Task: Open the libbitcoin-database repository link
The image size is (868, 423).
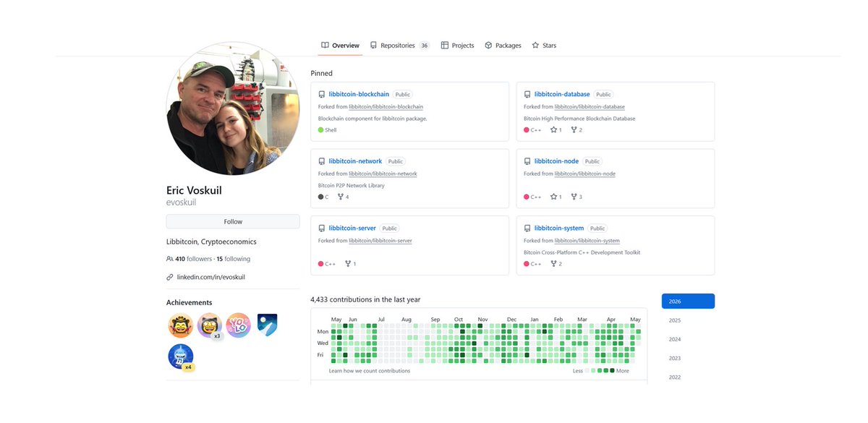Action: pos(562,94)
